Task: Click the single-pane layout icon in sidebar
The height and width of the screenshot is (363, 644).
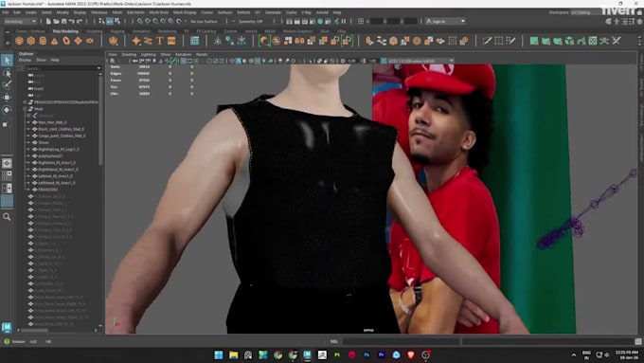Action: [7, 163]
